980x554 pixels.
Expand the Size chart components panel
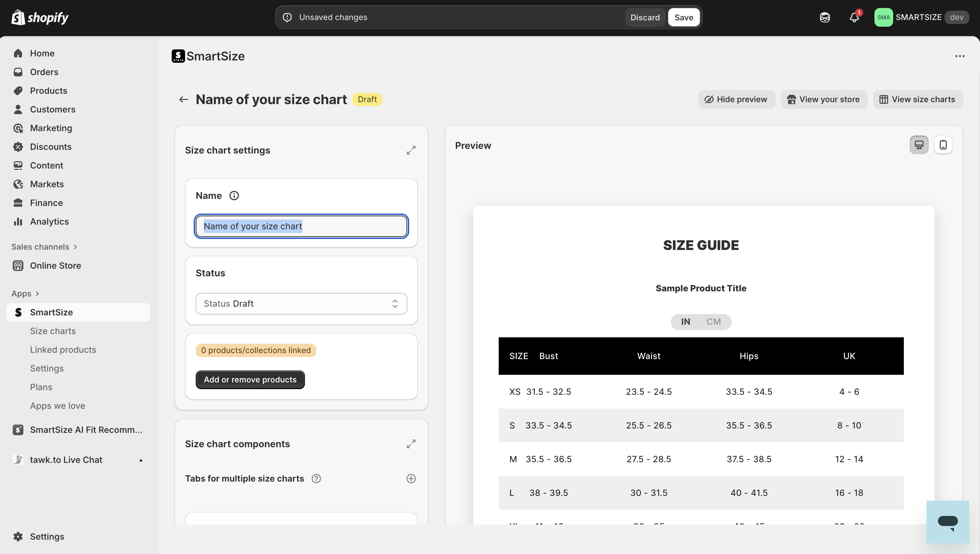pyautogui.click(x=411, y=444)
